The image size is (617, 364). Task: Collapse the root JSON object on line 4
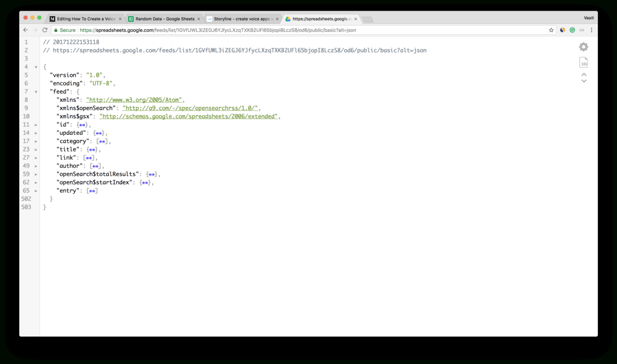pos(36,66)
